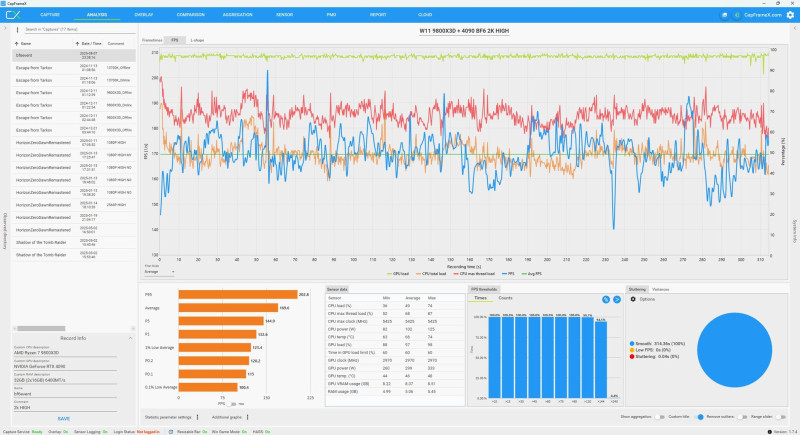800x435 pixels.
Task: Toggle the CPU total load legend entry
Action: coord(431,274)
